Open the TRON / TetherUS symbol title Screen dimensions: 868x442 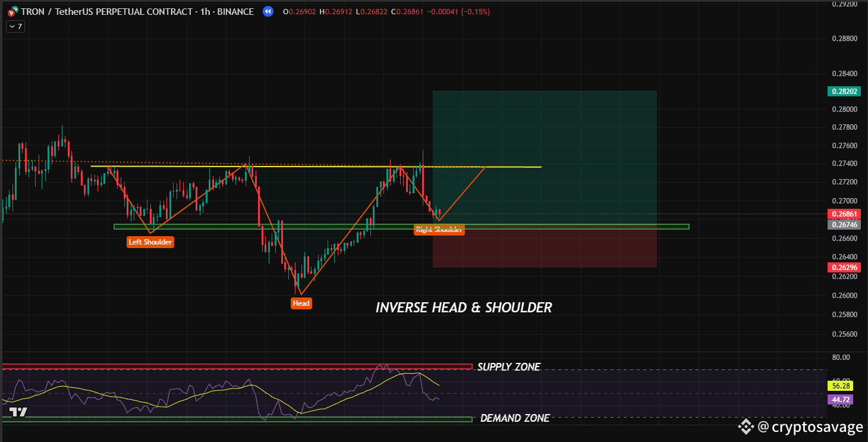[x=137, y=11]
